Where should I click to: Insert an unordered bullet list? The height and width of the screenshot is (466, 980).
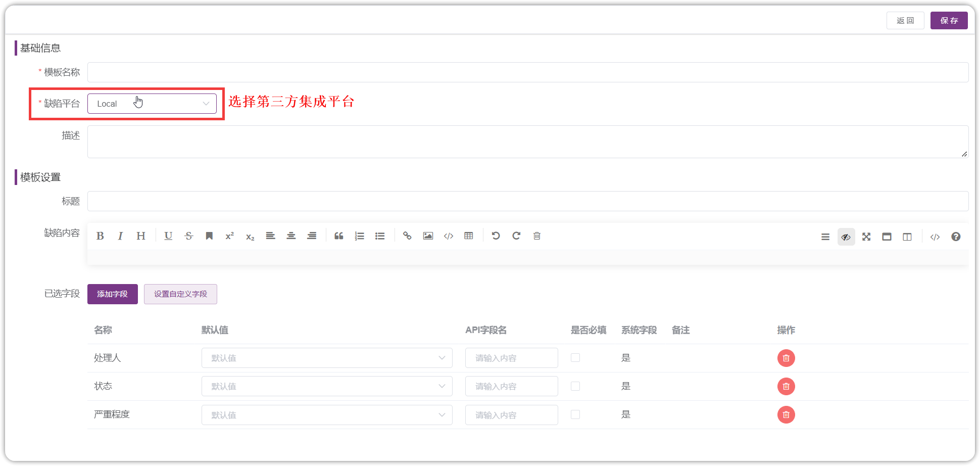(x=380, y=236)
